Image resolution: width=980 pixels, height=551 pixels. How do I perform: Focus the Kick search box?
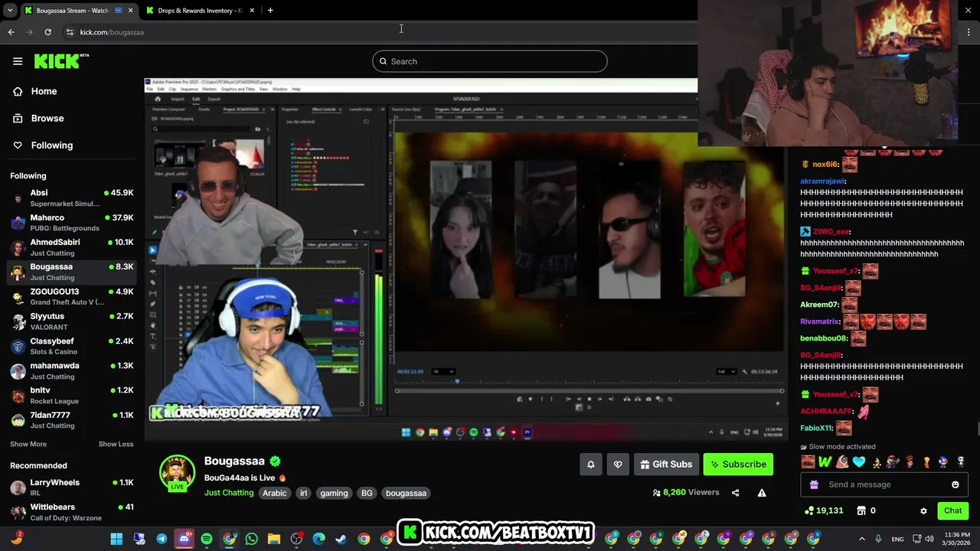tap(490, 61)
